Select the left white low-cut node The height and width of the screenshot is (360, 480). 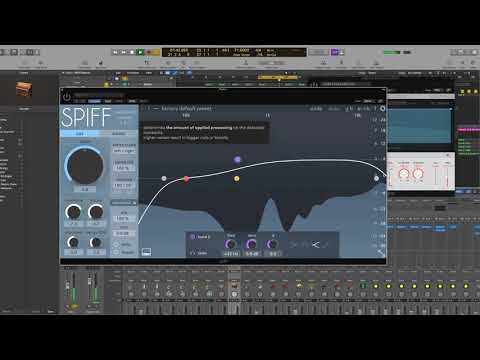click(x=164, y=179)
